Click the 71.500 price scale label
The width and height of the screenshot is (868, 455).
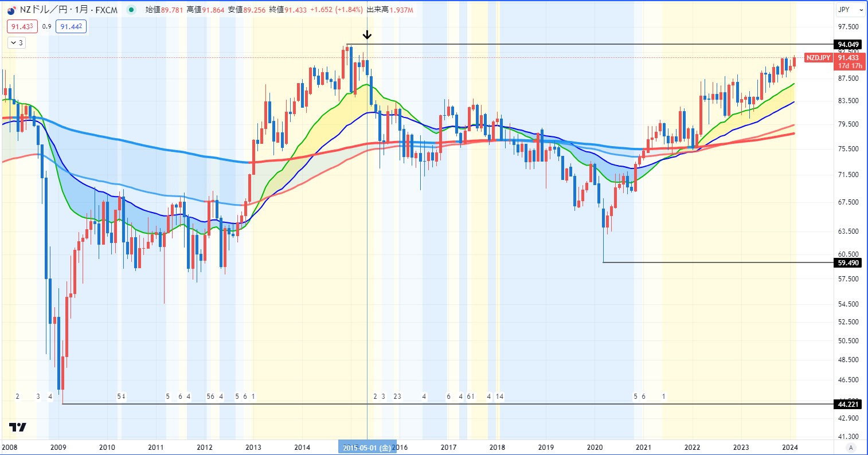tap(848, 175)
